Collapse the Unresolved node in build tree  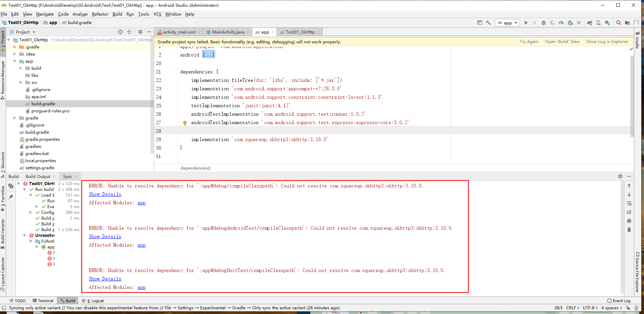tap(25, 235)
